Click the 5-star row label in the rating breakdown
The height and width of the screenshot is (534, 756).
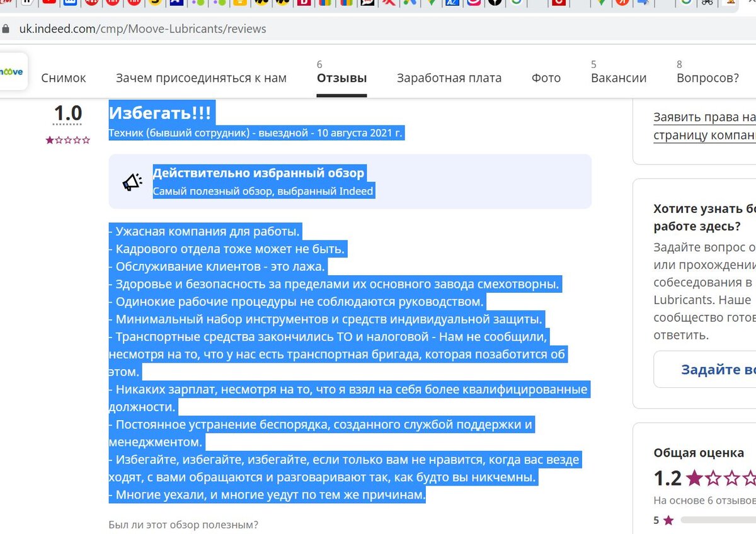click(x=663, y=520)
